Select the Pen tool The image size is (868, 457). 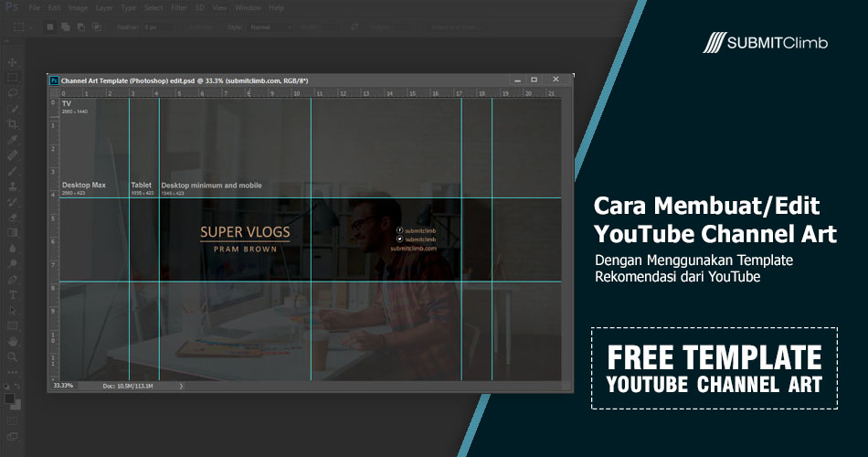tap(12, 279)
